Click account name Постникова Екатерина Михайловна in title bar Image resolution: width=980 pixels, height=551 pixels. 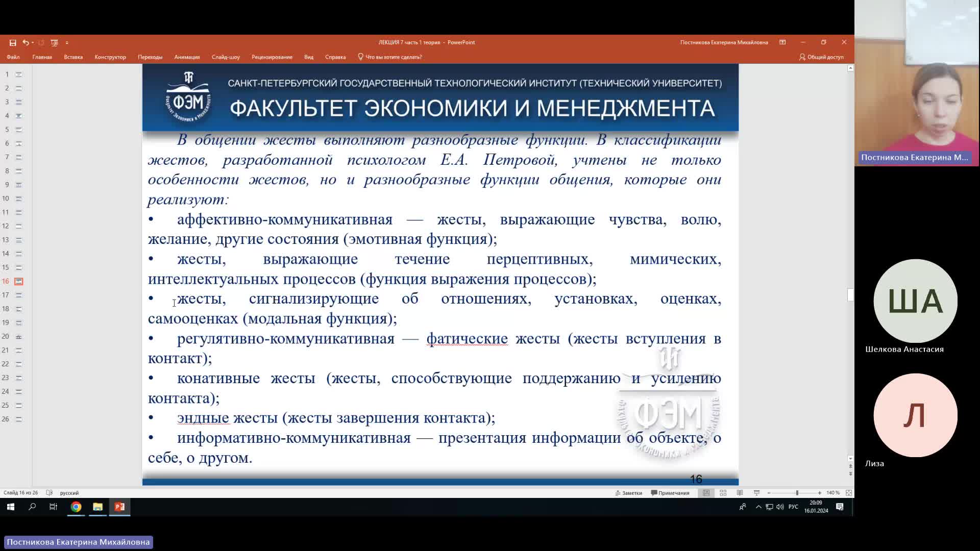(724, 42)
